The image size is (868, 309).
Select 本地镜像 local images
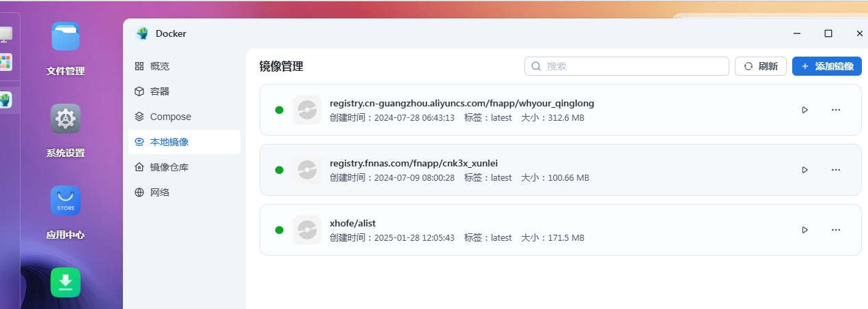184,142
